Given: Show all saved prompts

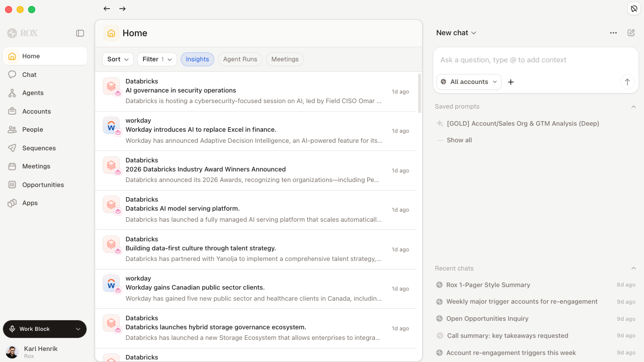Looking at the screenshot, I should click(x=459, y=140).
